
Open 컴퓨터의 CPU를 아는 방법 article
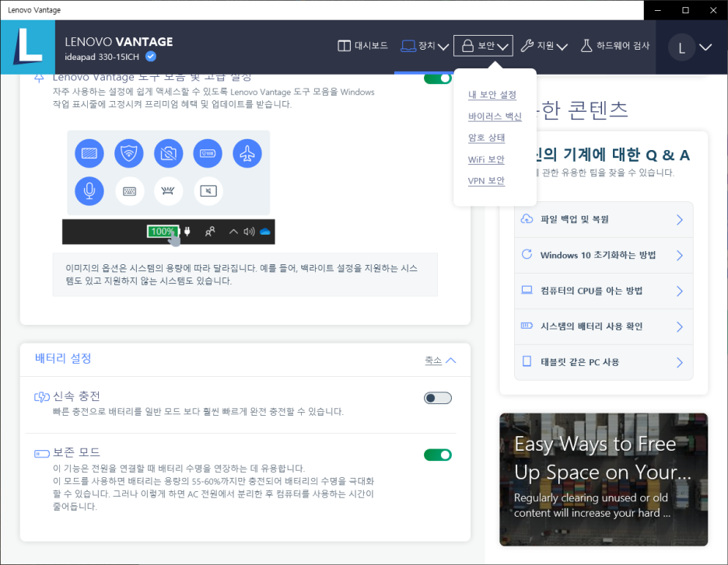[x=604, y=291]
